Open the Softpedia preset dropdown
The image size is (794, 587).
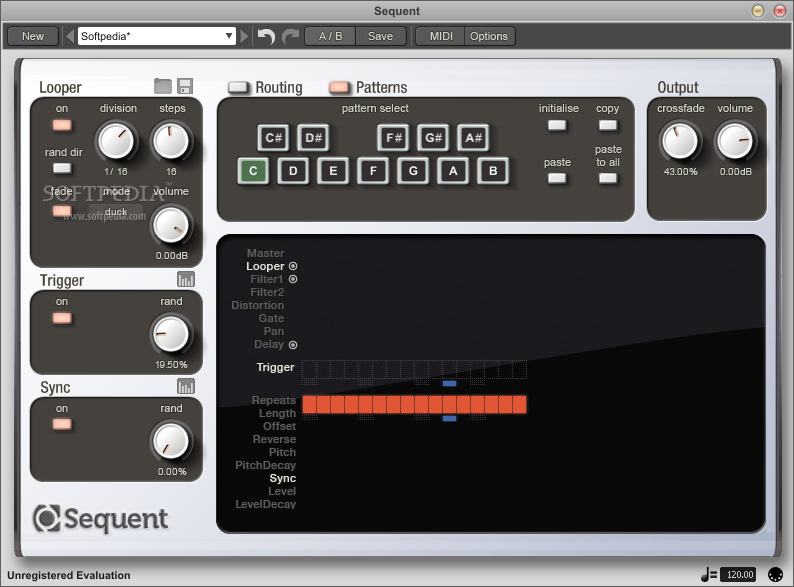tap(156, 36)
